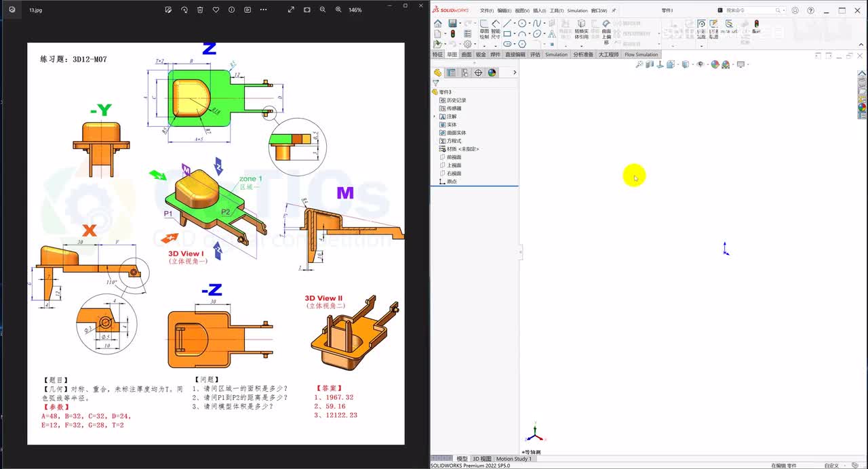
Task: Select the Line sketch tool
Action: pos(507,24)
